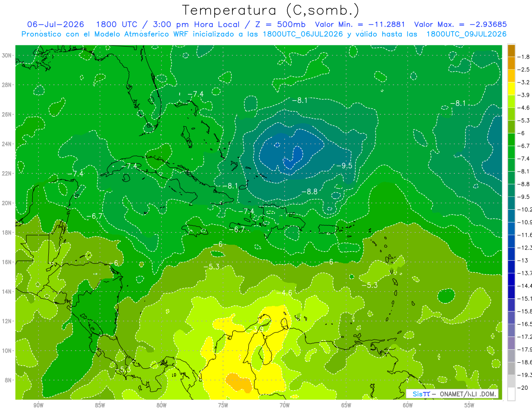
Task: Click the 20N latitude axis label
Action: [x=8, y=203]
